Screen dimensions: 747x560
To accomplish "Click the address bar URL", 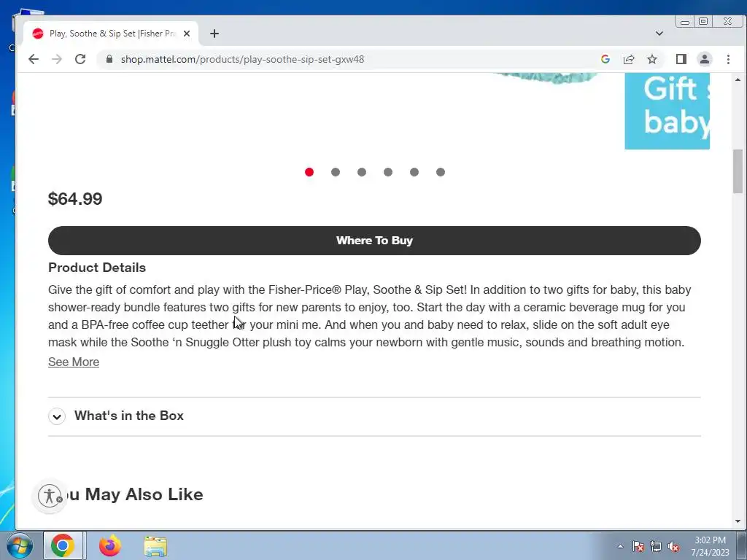I will click(242, 59).
